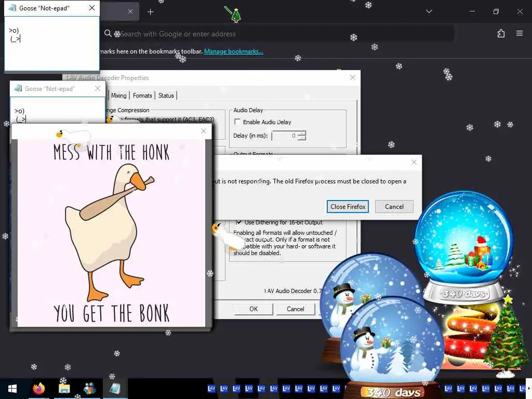The width and height of the screenshot is (532, 399).
Task: Close the Mess With The Honk image window
Action: tap(204, 131)
